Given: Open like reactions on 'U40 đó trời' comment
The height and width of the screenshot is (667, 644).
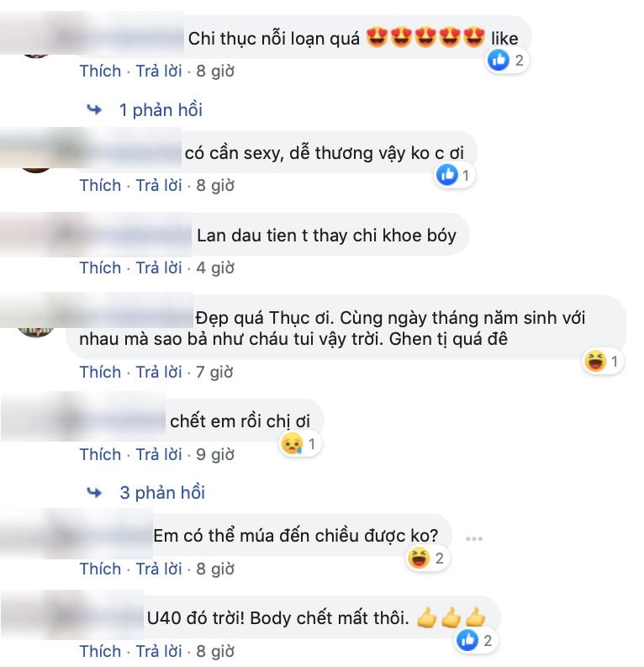Looking at the screenshot, I should pyautogui.click(x=476, y=640).
